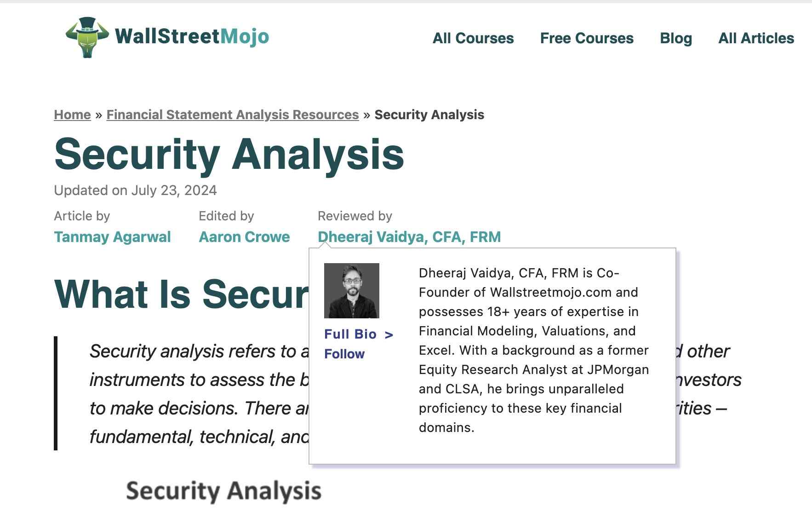View author Tanmay Agarwal's profile
This screenshot has width=812, height=518.
tap(112, 237)
